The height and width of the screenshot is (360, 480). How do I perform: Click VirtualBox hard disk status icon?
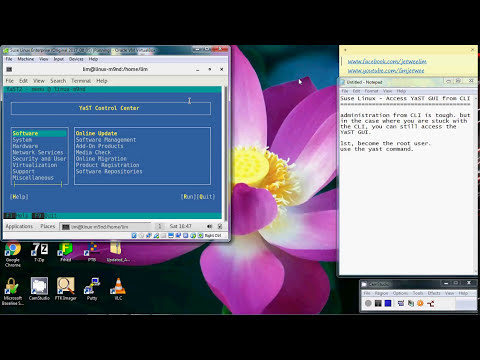pyautogui.click(x=134, y=236)
